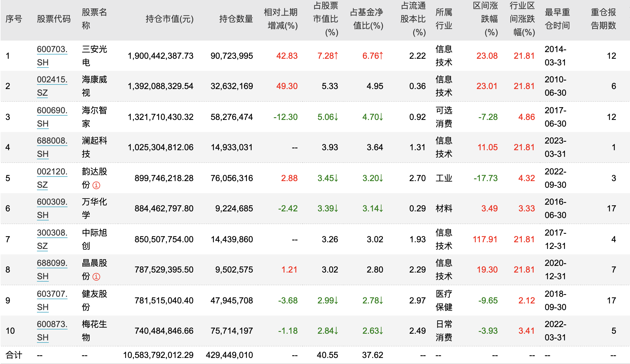Viewport: 630px width, 364px height.
Task: Open stock code link 600873.SH
Action: 52,331
